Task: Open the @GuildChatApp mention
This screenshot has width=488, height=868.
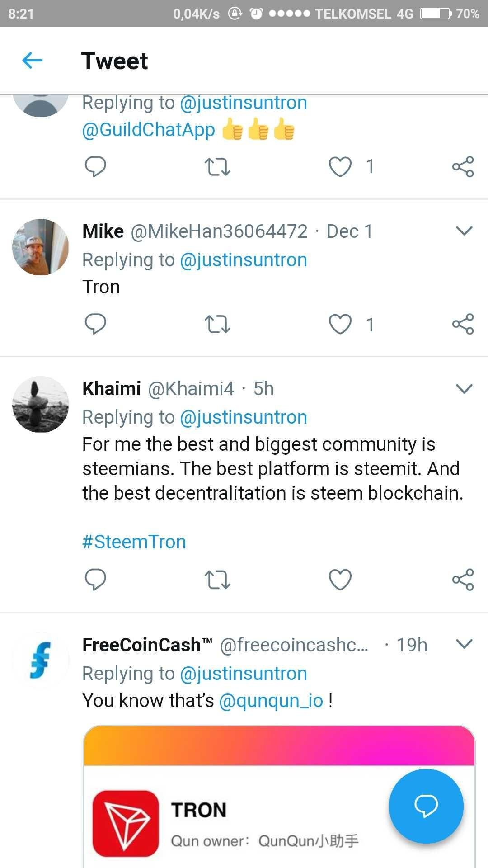Action: coord(148,130)
